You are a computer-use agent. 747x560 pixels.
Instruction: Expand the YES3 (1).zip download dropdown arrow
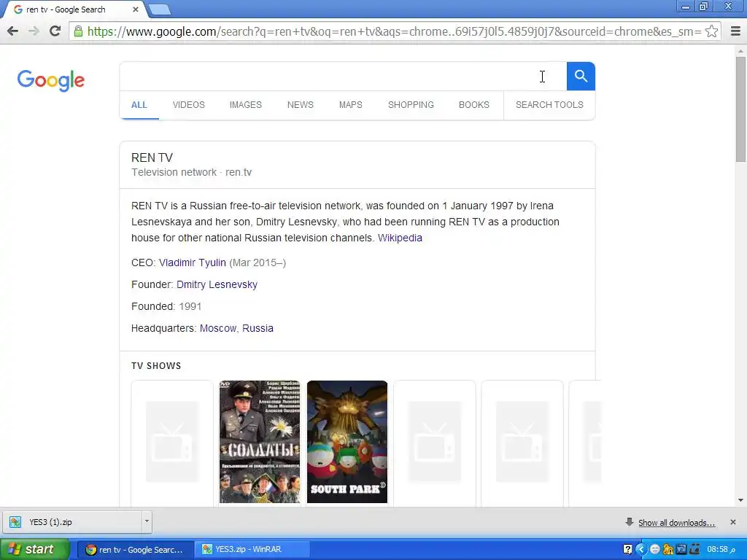[x=147, y=521]
